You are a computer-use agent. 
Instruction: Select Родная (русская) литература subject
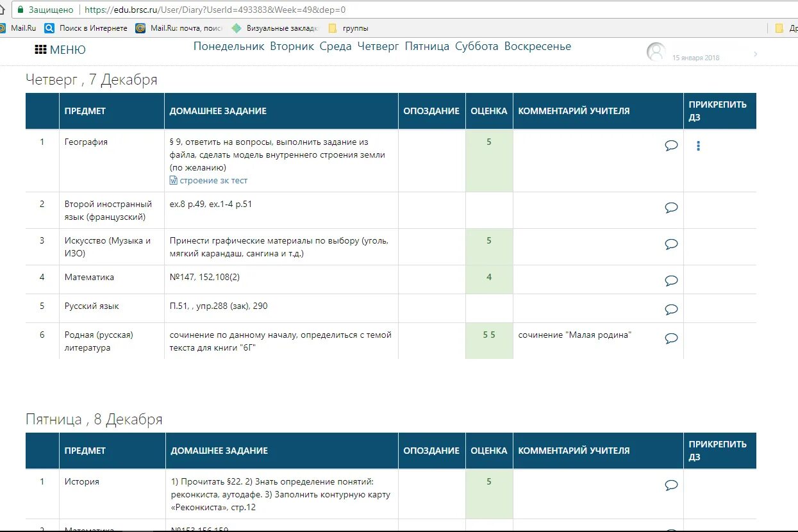coord(99,341)
